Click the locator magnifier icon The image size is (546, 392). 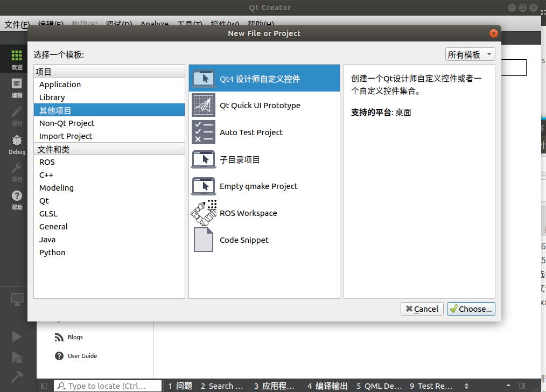coord(61,386)
